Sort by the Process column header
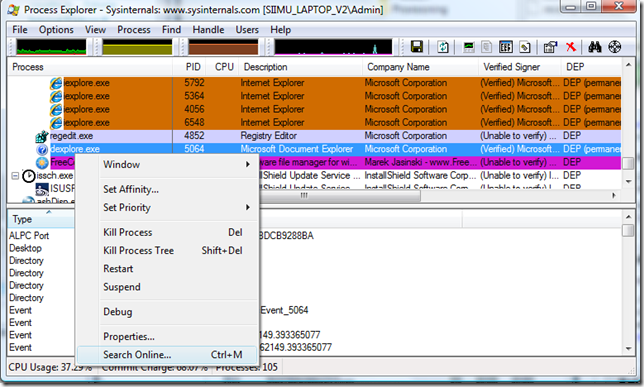 click(x=90, y=67)
